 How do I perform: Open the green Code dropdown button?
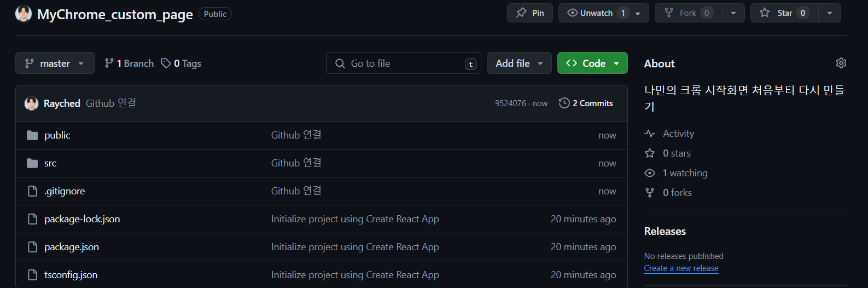(x=592, y=64)
